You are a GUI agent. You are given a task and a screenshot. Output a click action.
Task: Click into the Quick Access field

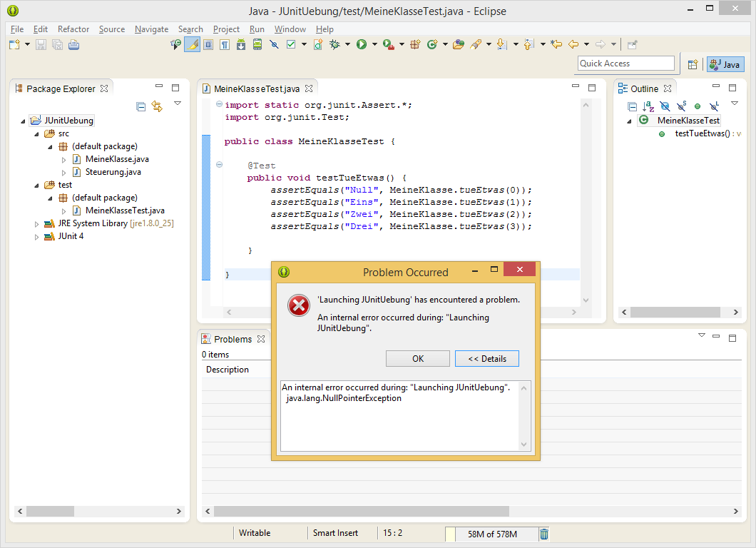[x=625, y=64]
